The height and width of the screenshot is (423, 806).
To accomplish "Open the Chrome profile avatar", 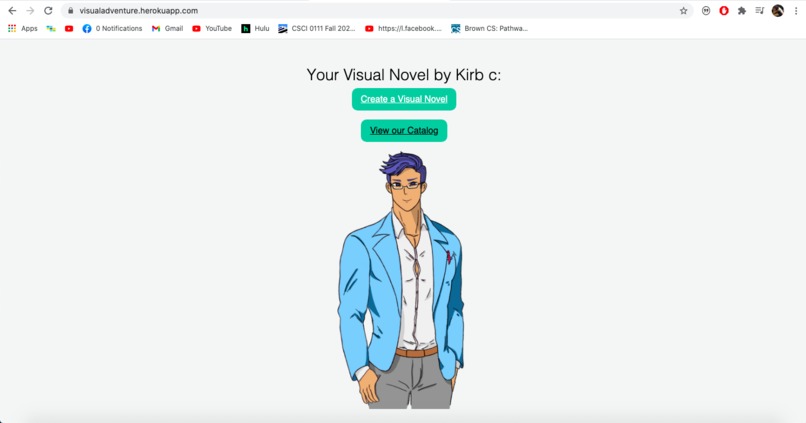I will (x=777, y=11).
